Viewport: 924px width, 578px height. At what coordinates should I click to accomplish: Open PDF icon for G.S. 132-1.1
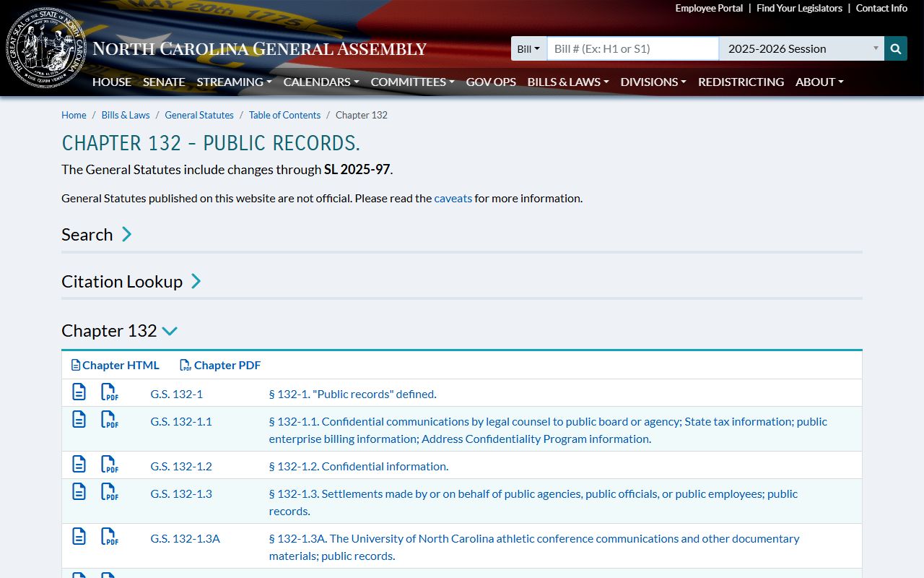point(109,420)
